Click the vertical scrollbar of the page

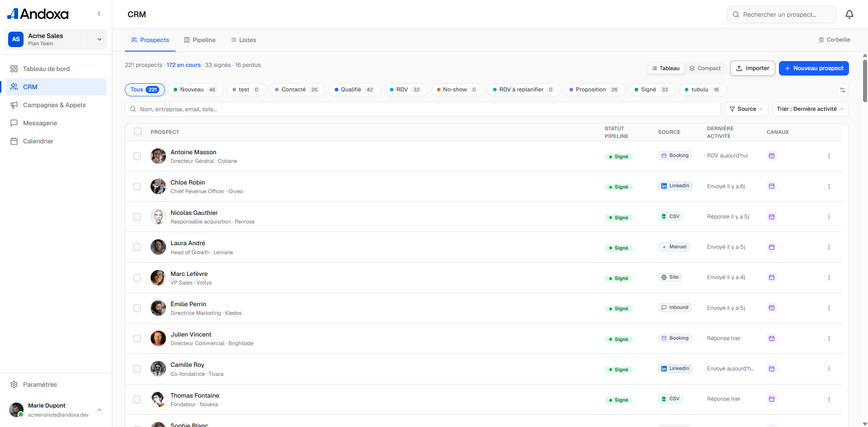(865, 81)
